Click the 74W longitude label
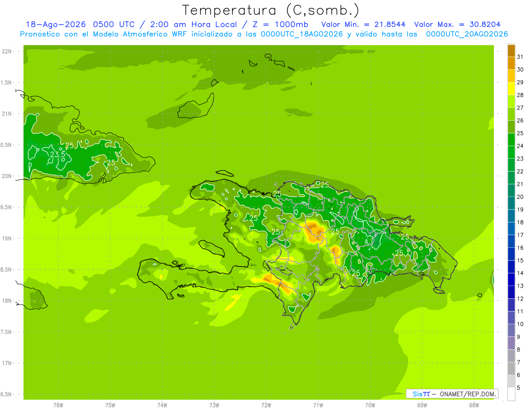 [162, 405]
